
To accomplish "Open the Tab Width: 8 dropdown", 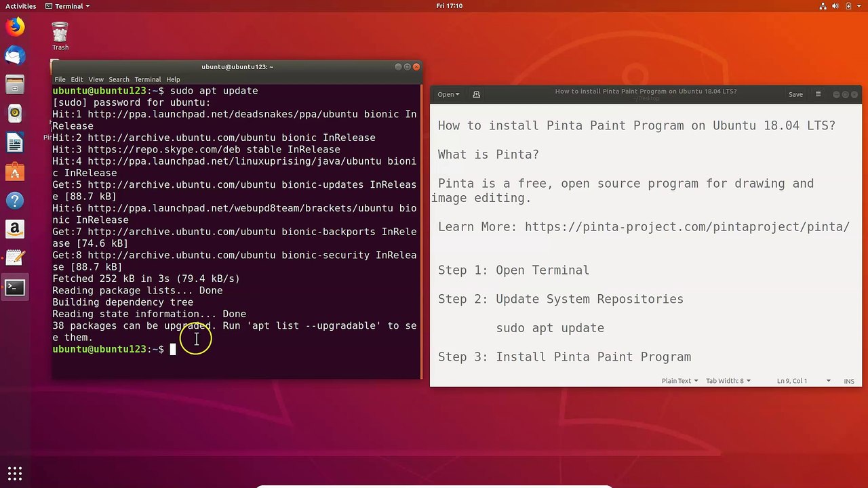I will pyautogui.click(x=728, y=381).
